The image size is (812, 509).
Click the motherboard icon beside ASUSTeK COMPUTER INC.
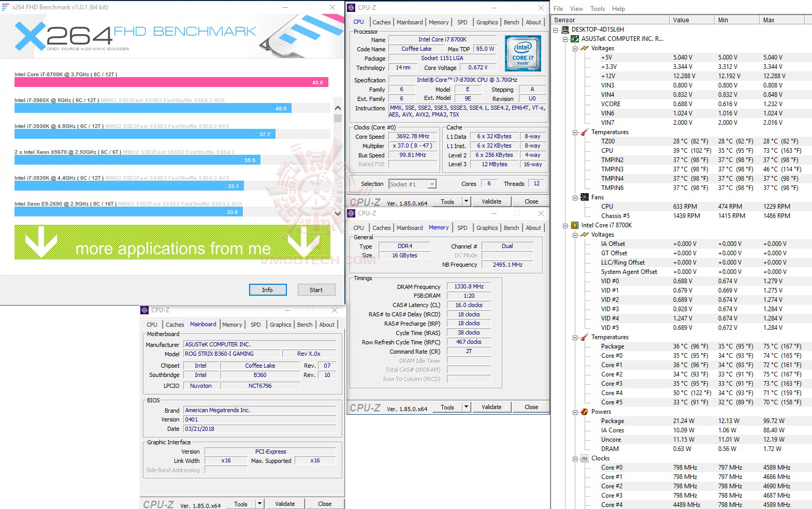575,39
